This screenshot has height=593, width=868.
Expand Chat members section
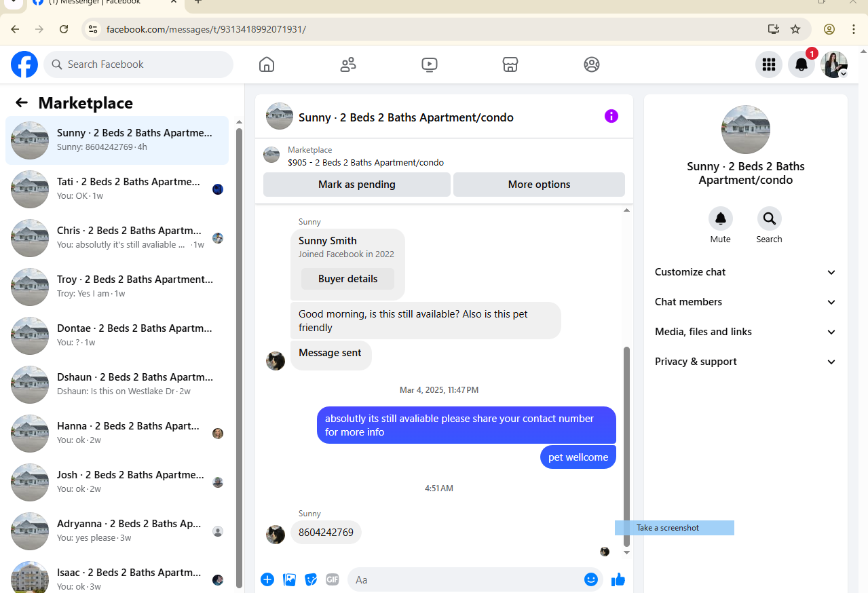(x=745, y=302)
